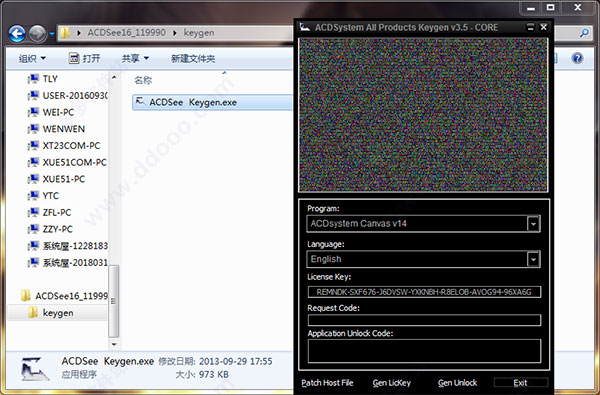Click the sidebar vertical scrollbar thumb

(x=113, y=300)
